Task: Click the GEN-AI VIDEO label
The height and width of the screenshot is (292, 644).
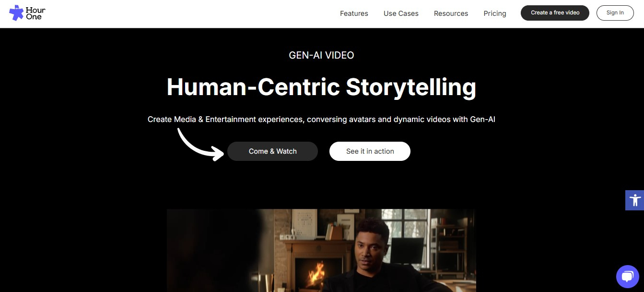Action: click(321, 55)
